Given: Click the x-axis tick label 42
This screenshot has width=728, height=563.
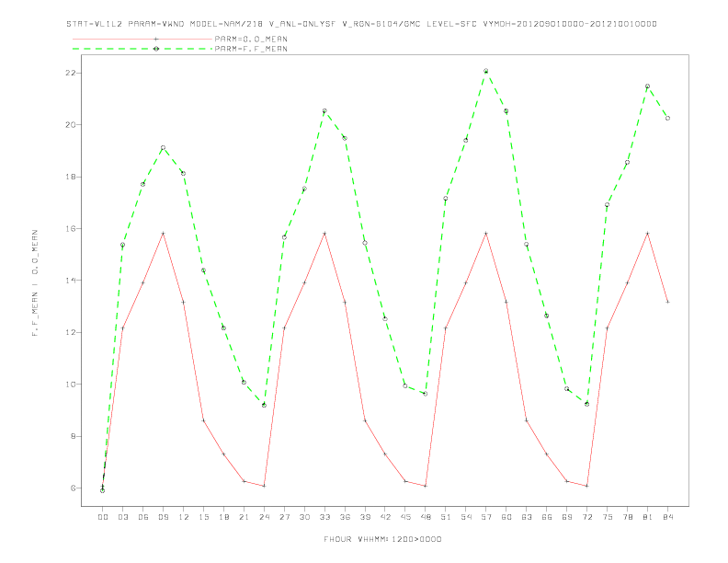Looking at the screenshot, I should pos(385,517).
